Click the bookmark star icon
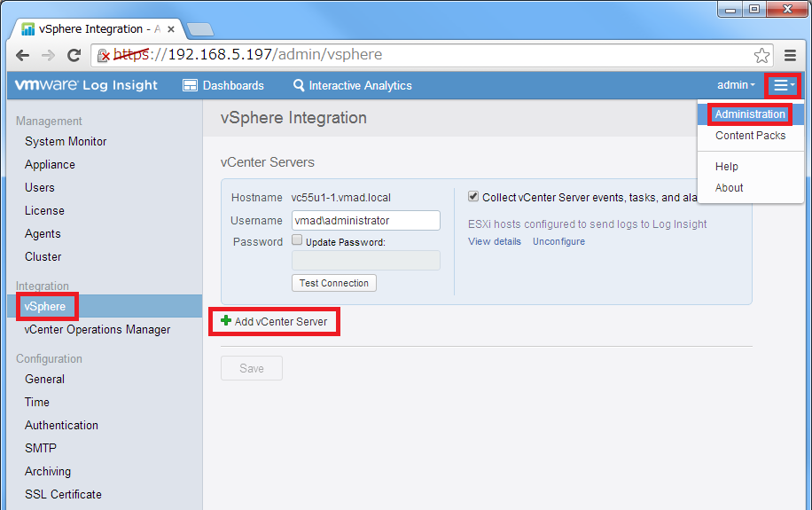 pos(761,55)
